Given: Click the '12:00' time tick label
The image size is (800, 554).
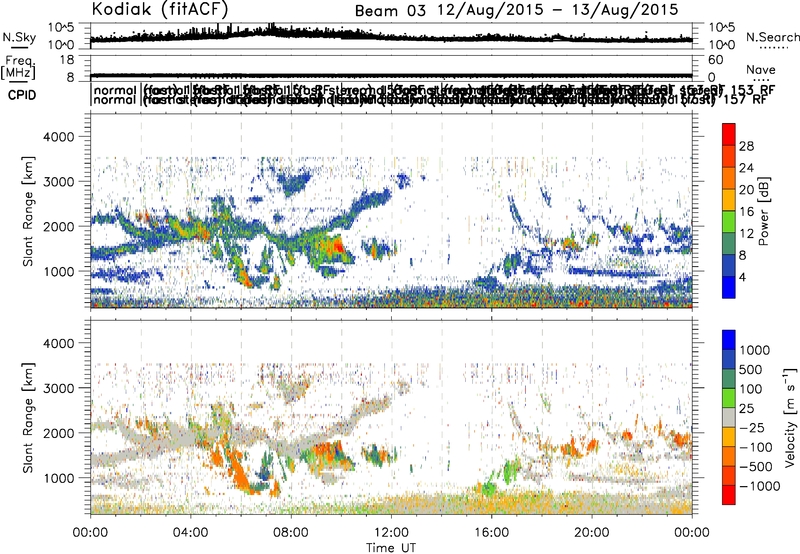Looking at the screenshot, I should (x=391, y=533).
